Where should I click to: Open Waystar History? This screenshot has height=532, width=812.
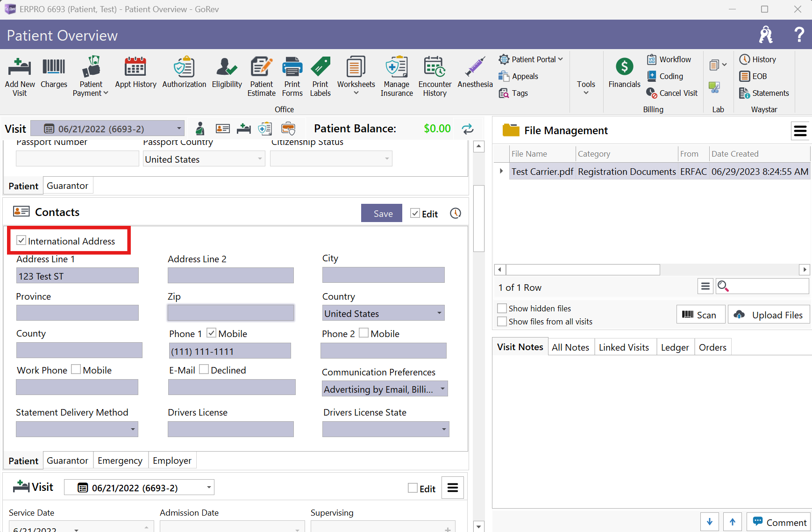point(758,59)
